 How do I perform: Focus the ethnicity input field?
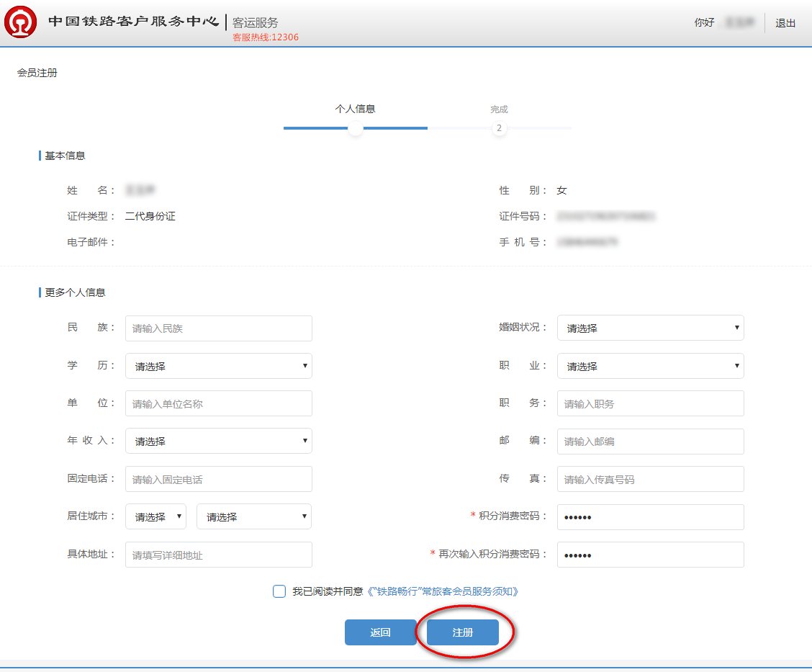(x=218, y=328)
